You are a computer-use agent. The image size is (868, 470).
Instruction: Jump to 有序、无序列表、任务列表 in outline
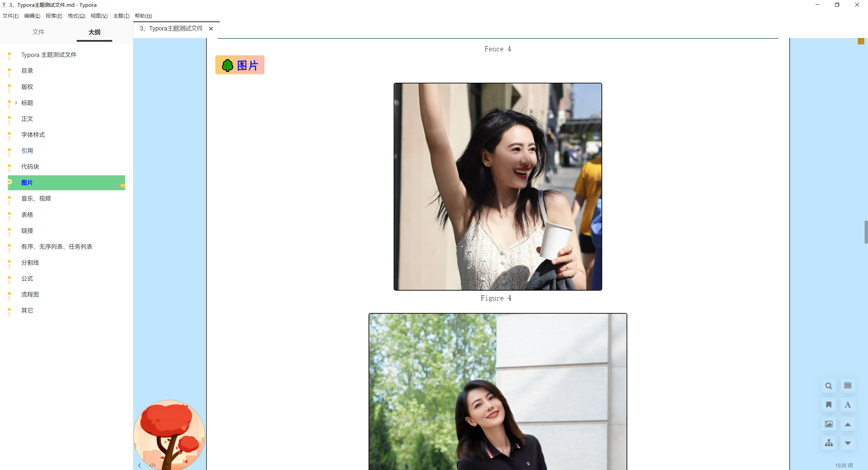click(x=57, y=247)
